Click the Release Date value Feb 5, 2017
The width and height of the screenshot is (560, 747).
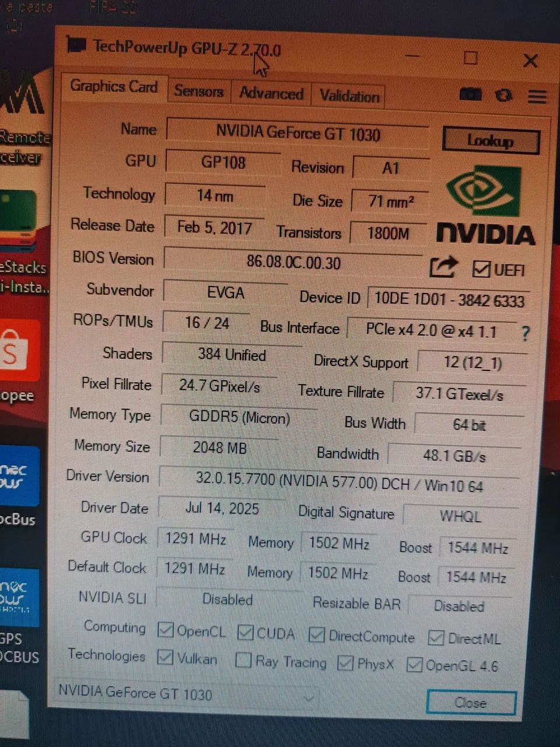pyautogui.click(x=214, y=227)
